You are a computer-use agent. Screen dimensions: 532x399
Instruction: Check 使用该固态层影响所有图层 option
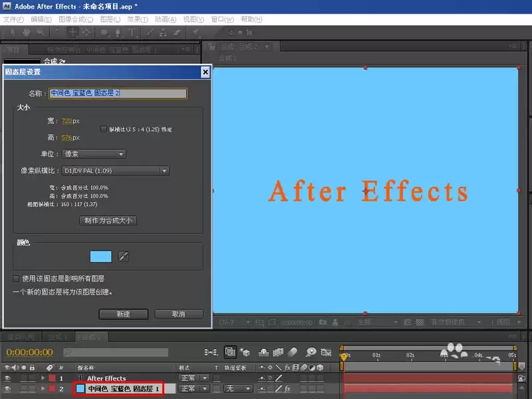(15, 279)
